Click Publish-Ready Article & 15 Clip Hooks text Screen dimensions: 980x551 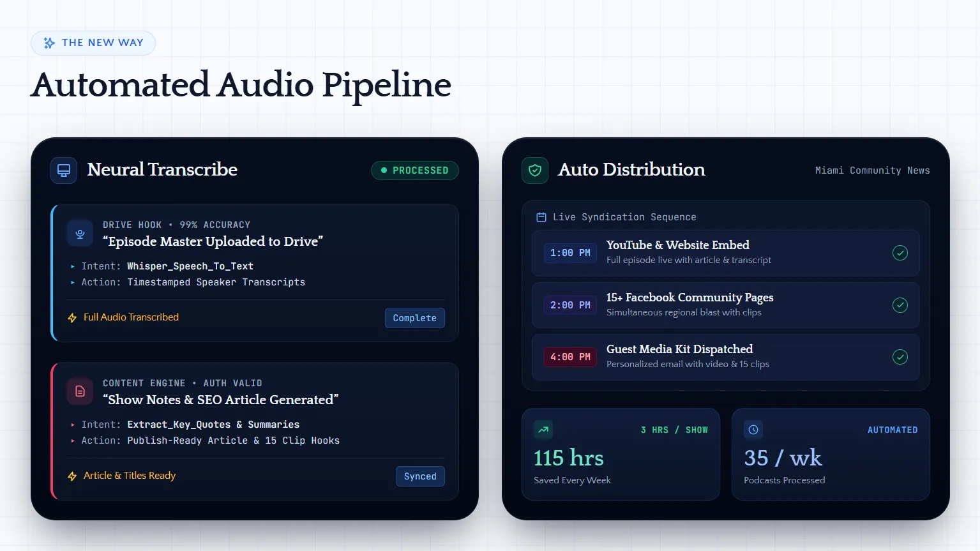pos(234,441)
